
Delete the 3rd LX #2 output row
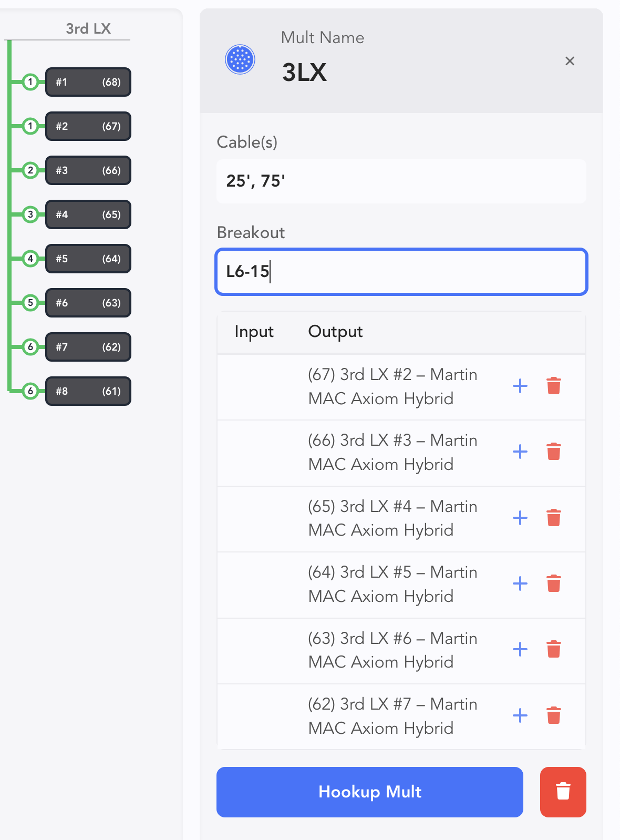coord(554,386)
